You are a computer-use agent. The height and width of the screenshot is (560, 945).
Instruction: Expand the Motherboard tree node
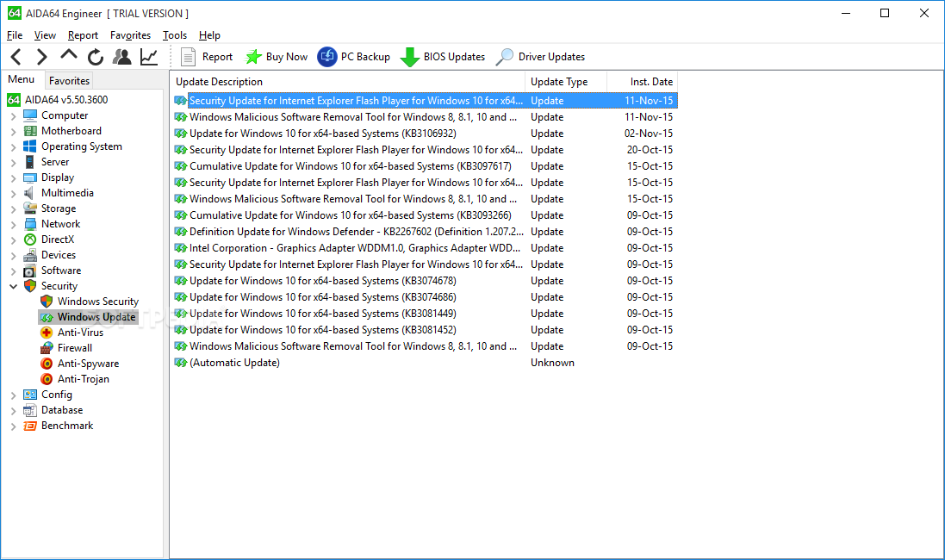[13, 132]
